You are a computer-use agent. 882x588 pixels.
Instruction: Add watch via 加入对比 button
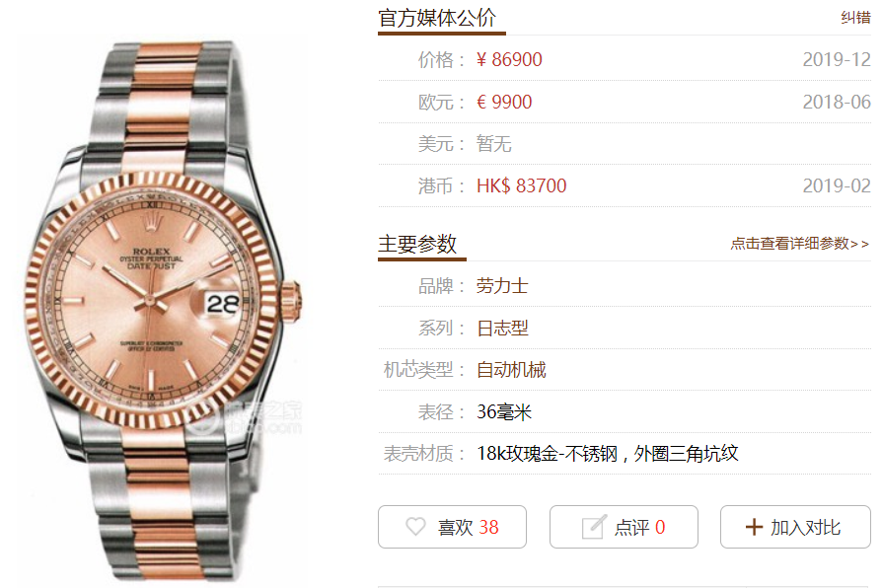point(795,527)
